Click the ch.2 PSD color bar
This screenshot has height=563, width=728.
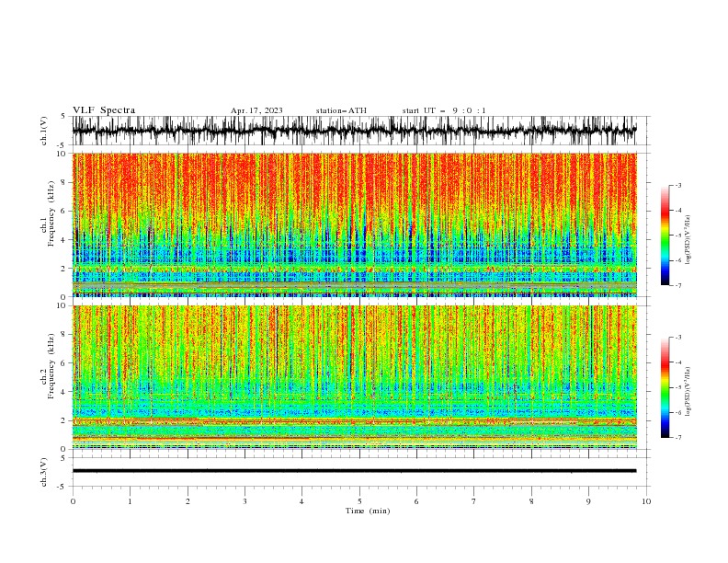coord(665,387)
